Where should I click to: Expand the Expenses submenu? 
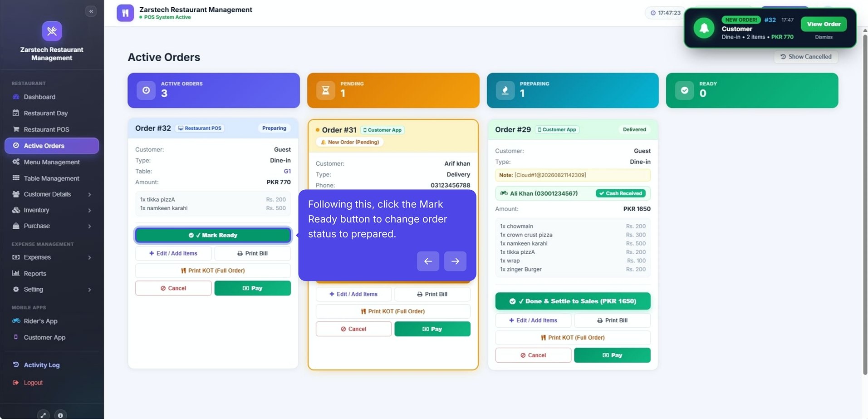click(52, 257)
